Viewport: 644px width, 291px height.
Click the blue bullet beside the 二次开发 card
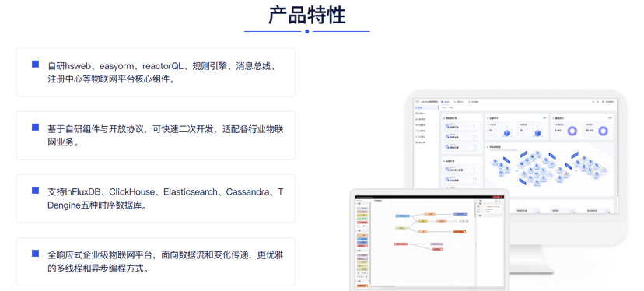35,128
